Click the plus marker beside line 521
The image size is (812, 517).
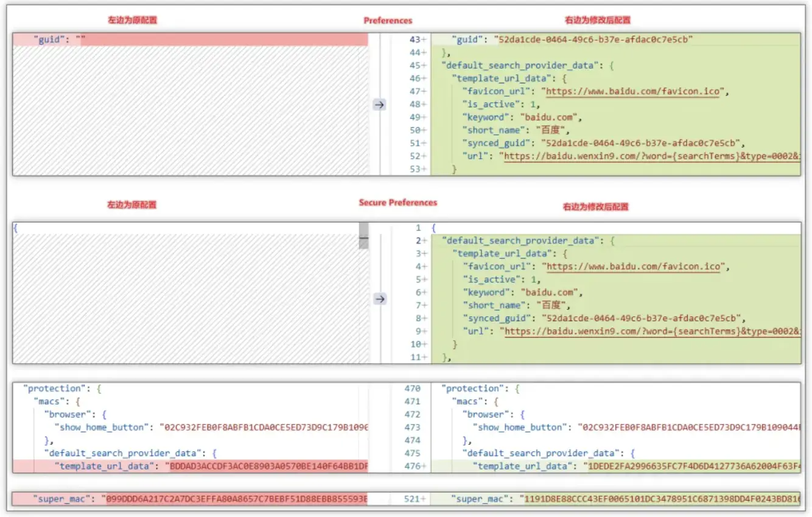[x=424, y=499]
